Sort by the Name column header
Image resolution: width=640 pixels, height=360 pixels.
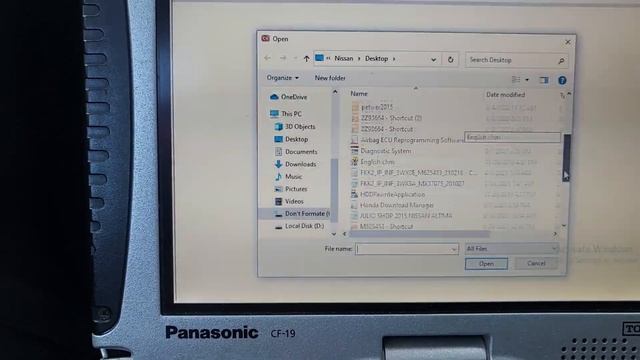(x=359, y=93)
